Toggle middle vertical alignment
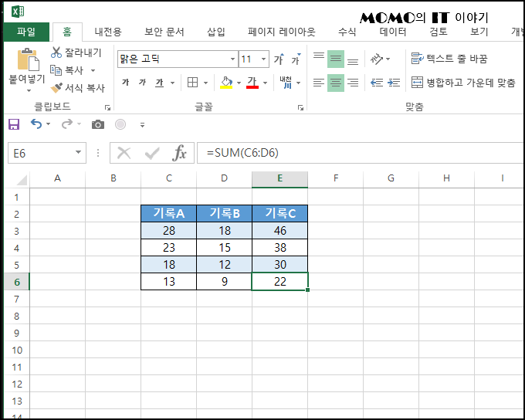 336,59
